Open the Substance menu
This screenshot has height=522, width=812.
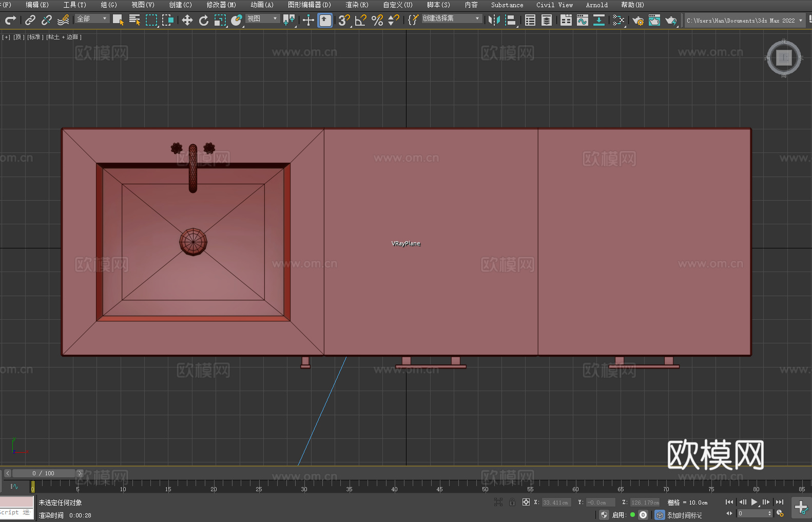pyautogui.click(x=507, y=5)
